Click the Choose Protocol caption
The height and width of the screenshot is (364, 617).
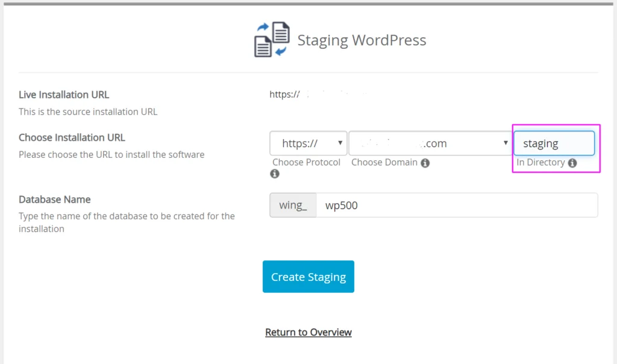coord(306,163)
